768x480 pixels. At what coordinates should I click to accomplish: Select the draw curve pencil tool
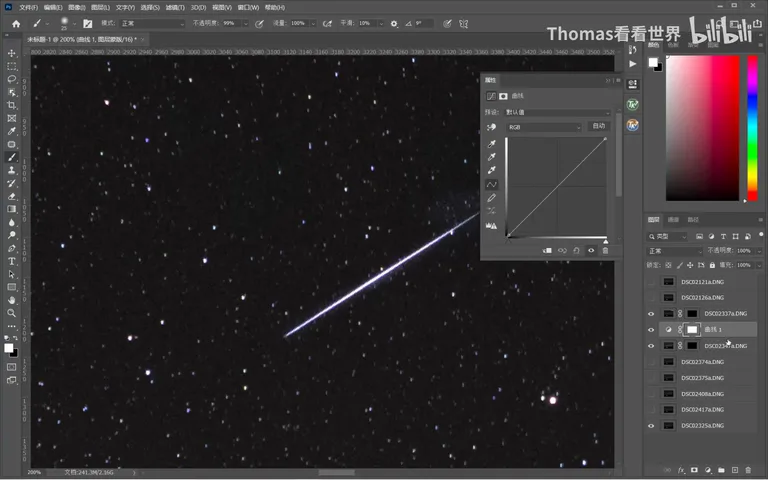492,197
